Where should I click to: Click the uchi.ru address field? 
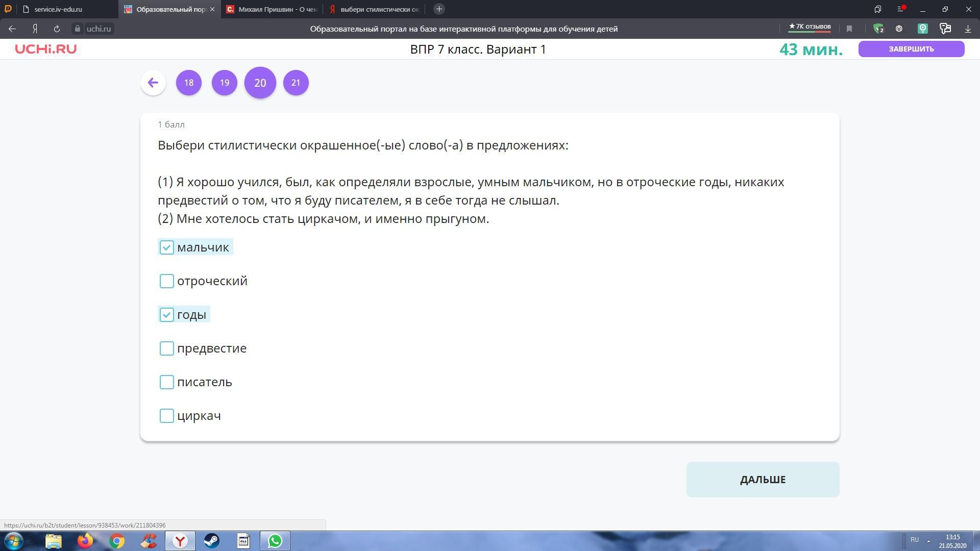pos(99,29)
